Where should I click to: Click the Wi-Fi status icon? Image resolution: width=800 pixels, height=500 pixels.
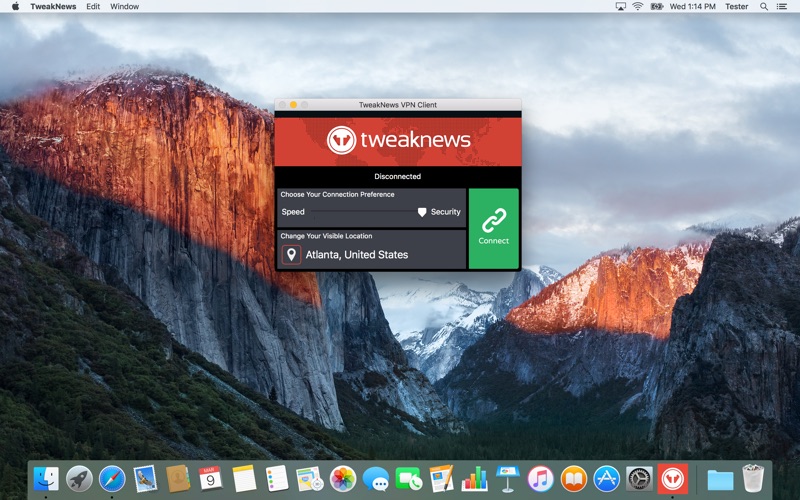click(x=638, y=7)
